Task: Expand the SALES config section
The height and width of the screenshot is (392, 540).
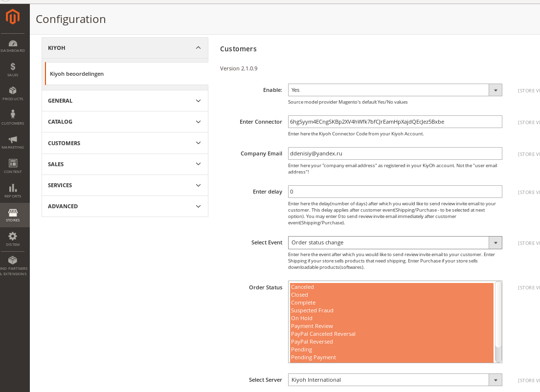Action: (125, 164)
